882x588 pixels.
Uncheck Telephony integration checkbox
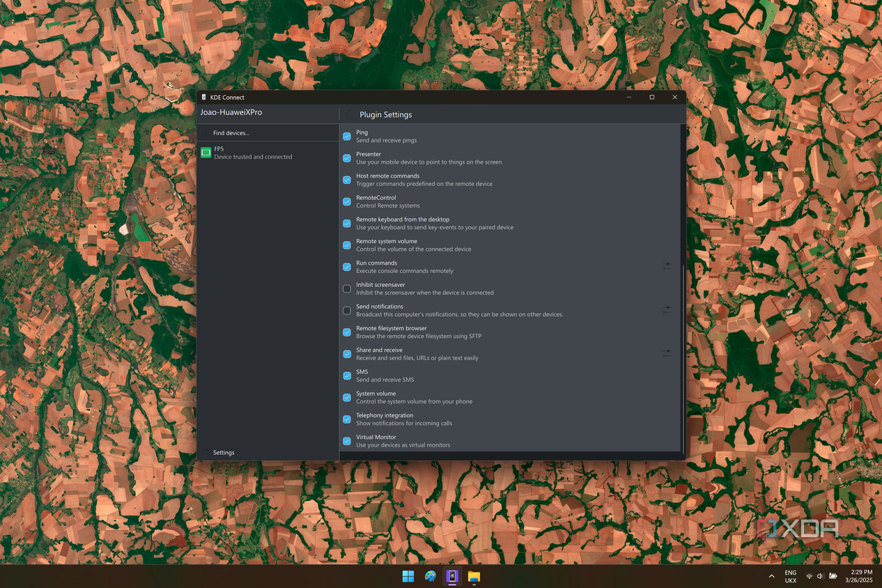[347, 419]
